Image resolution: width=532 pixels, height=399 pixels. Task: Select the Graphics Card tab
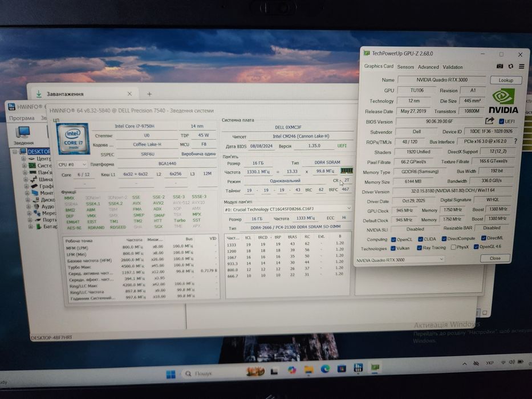click(x=379, y=66)
